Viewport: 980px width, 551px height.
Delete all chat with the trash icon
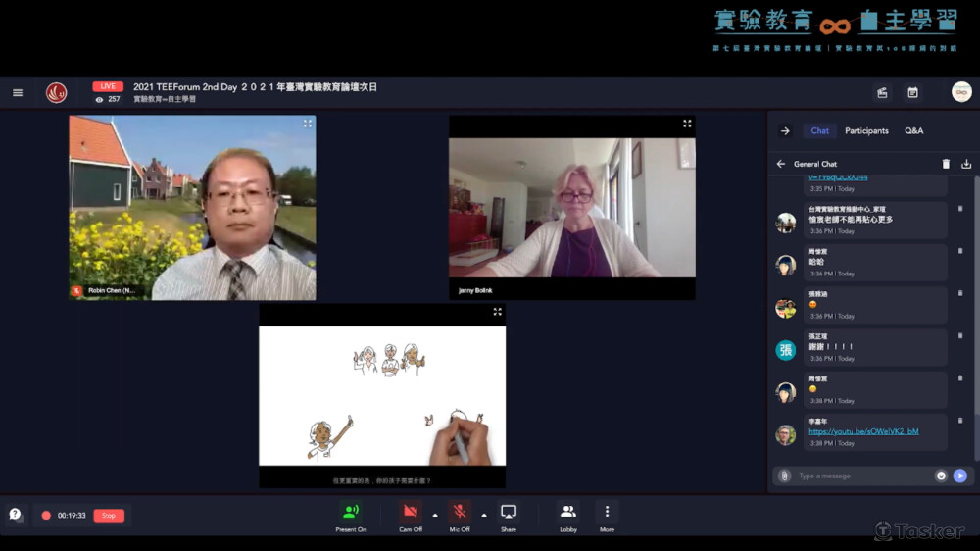pyautogui.click(x=946, y=164)
